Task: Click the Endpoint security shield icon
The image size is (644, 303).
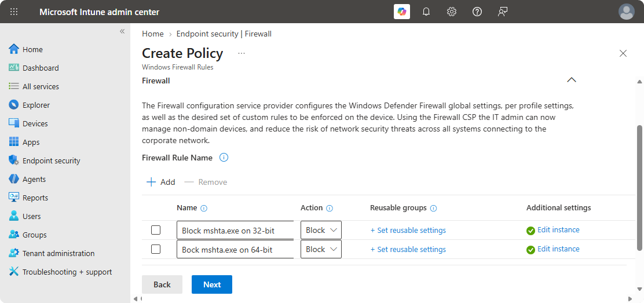Action: pyautogui.click(x=14, y=160)
